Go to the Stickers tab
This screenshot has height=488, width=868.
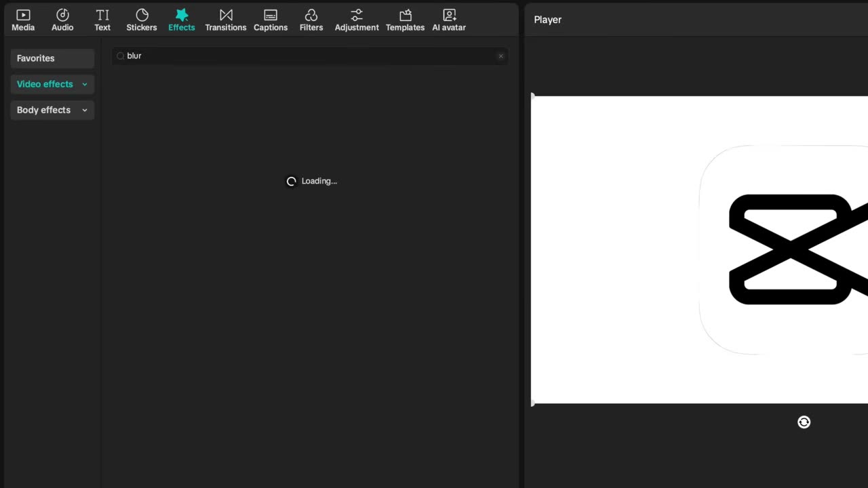pyautogui.click(x=142, y=20)
